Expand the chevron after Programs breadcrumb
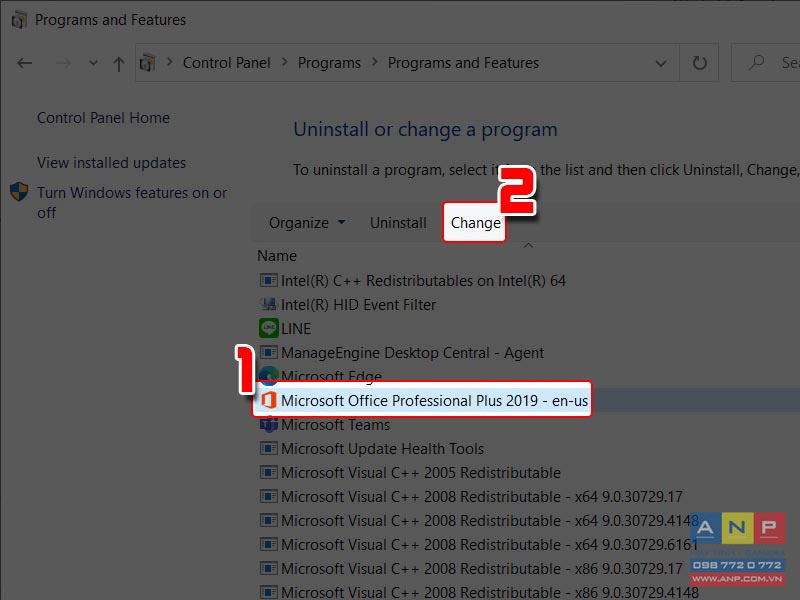 click(x=374, y=62)
